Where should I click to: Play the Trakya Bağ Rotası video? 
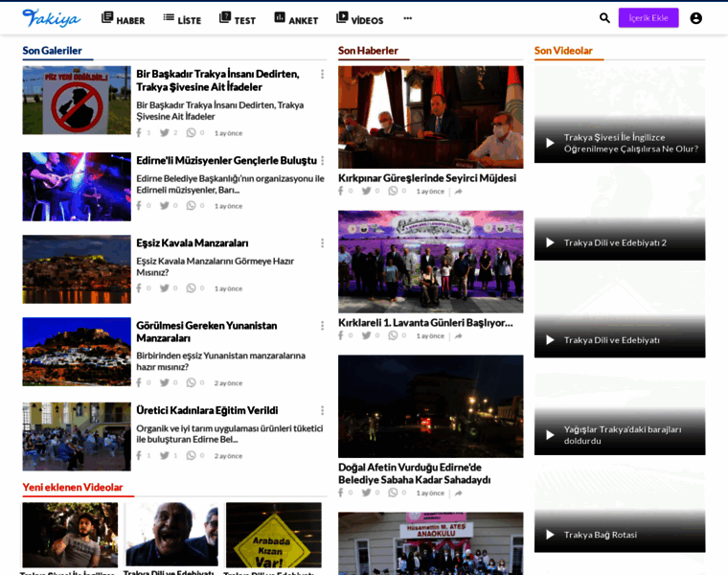pyautogui.click(x=550, y=535)
